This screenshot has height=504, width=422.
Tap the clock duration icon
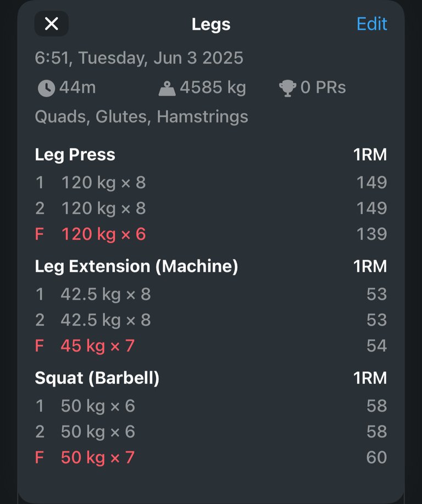[x=46, y=88]
